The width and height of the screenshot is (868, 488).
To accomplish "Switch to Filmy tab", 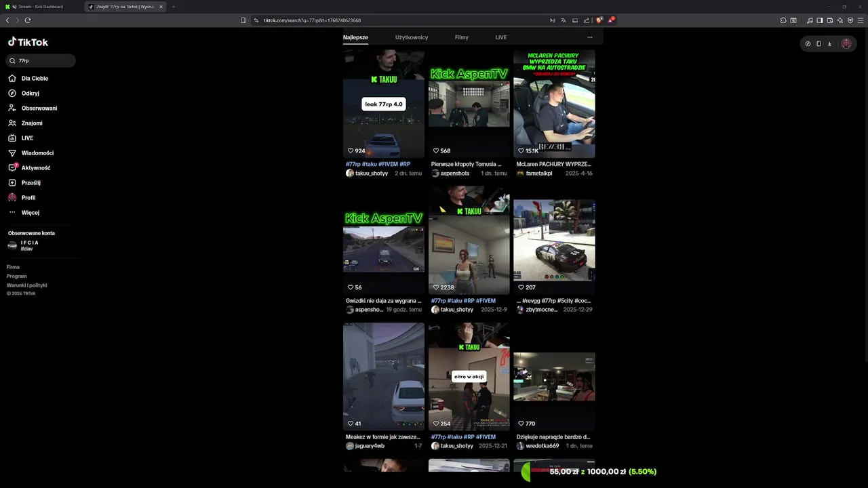I will click(462, 37).
